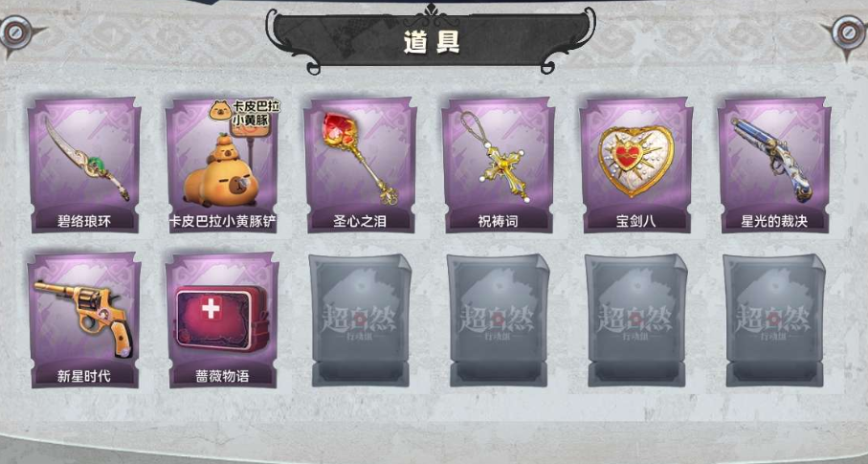
Task: Click the 圣心之泪 name label
Action: (x=360, y=222)
